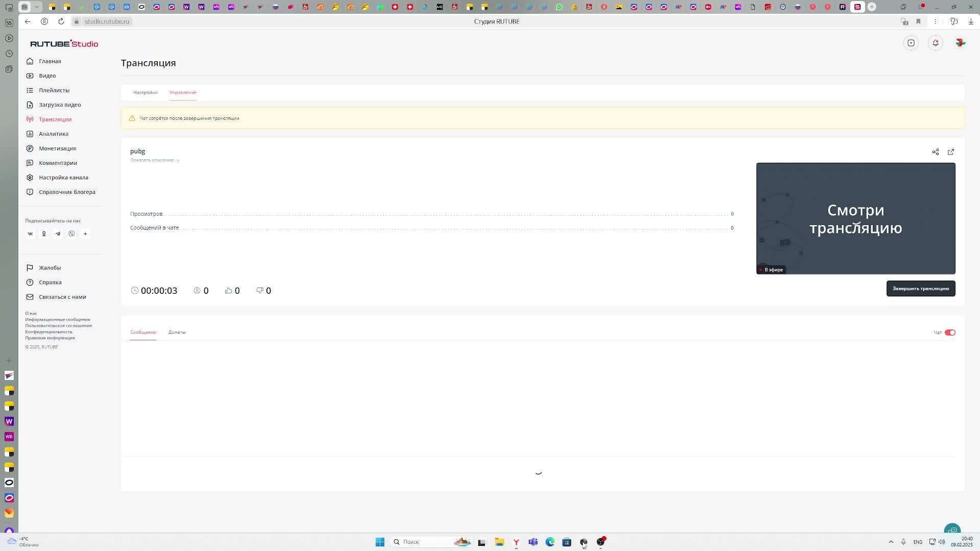Open stream in new window icon
Image resolution: width=980 pixels, height=551 pixels.
click(x=950, y=152)
